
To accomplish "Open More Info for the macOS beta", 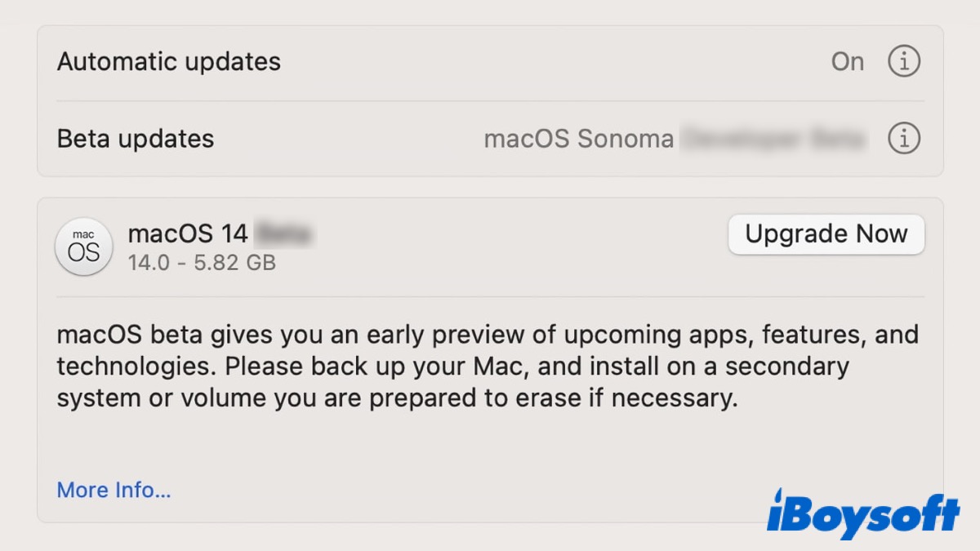I will (114, 490).
